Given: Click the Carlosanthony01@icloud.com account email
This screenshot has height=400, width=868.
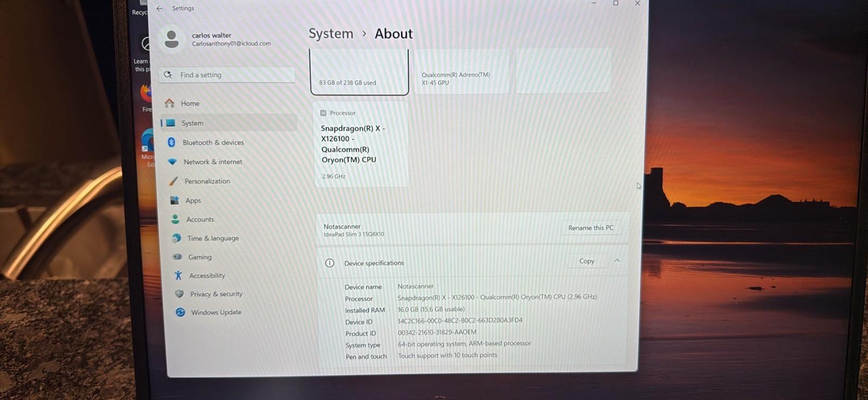Looking at the screenshot, I should click(x=232, y=43).
